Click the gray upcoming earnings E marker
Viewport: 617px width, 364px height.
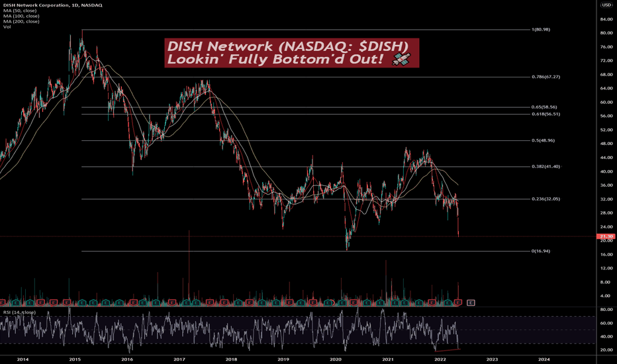click(x=471, y=302)
